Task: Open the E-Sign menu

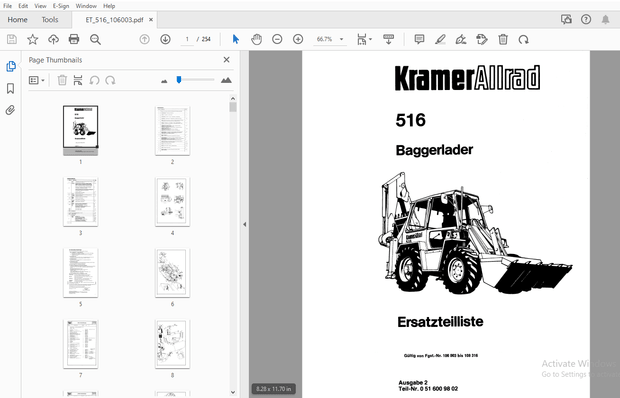Action: 61,6
